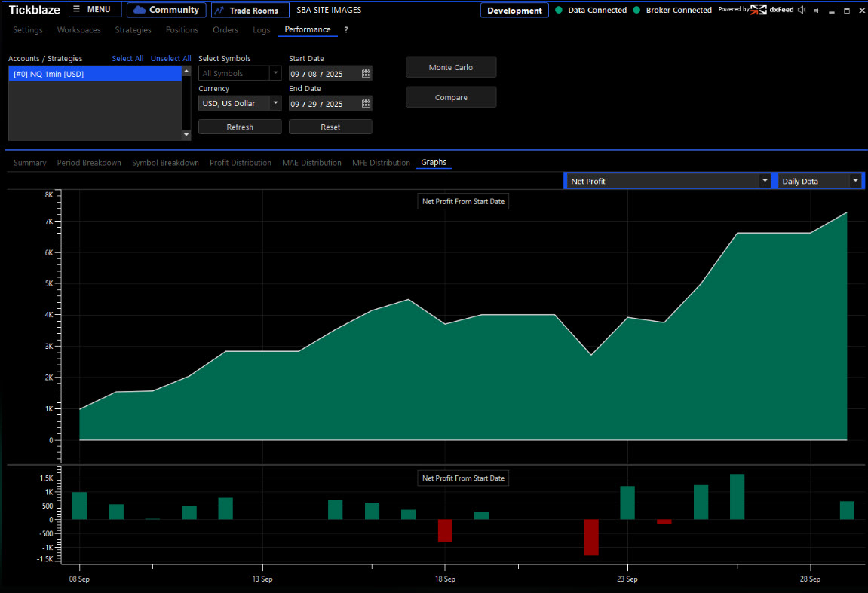Open the help question mark
This screenshot has width=868, height=593.
(x=346, y=30)
